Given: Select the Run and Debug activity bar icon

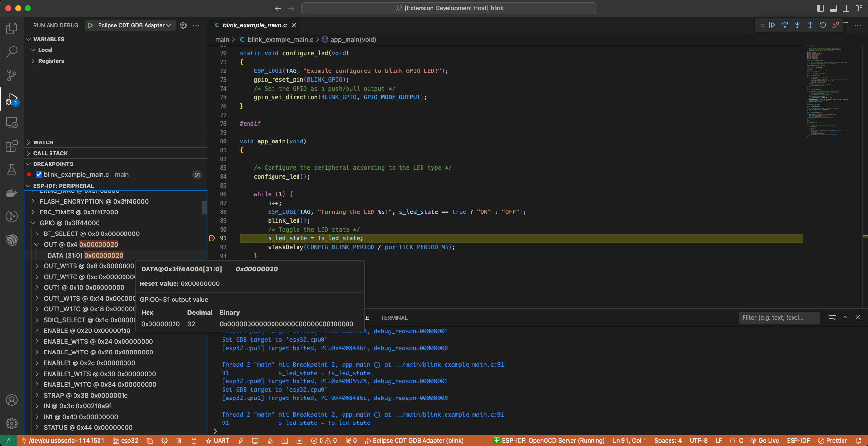Looking at the screenshot, I should pos(12,99).
